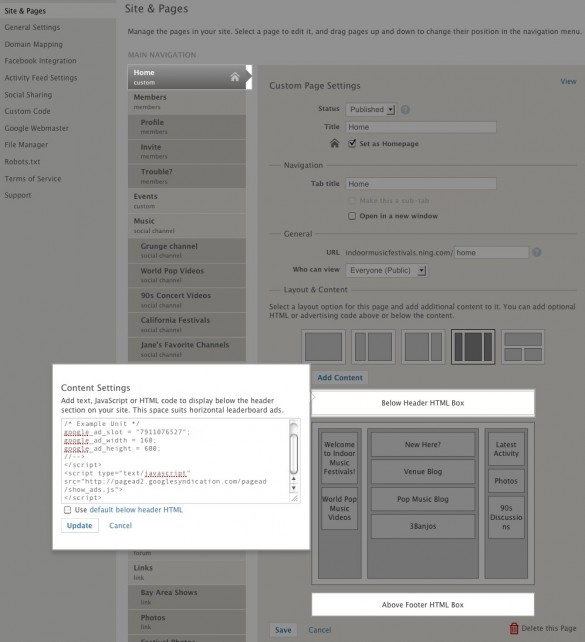
Task: Select the 90s Concert Videos sub-page
Action: (x=187, y=300)
